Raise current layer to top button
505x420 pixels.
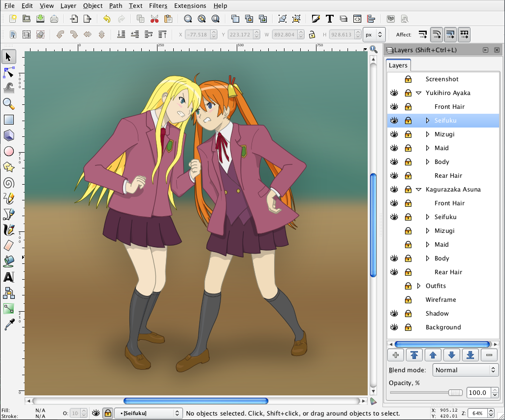[x=414, y=355]
